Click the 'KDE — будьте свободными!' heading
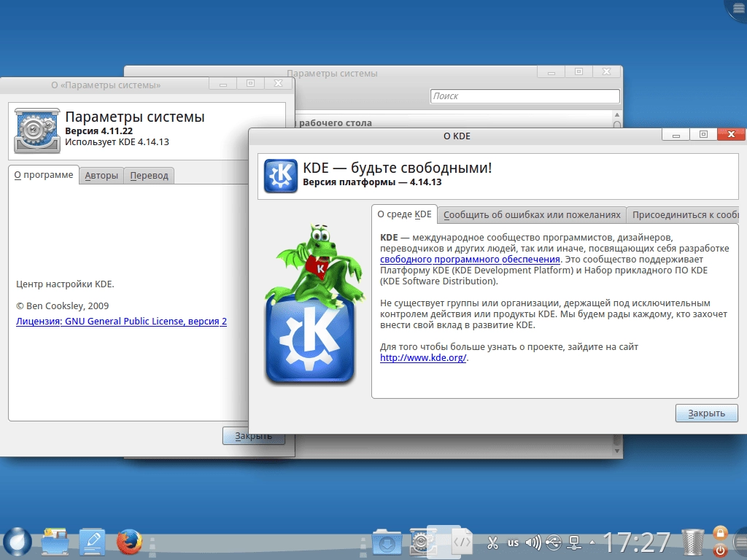The height and width of the screenshot is (560, 747). [x=398, y=168]
